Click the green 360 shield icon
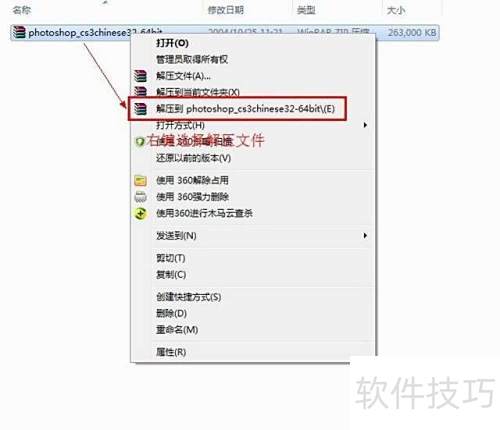Viewport: 500px width, 430px height. click(140, 142)
